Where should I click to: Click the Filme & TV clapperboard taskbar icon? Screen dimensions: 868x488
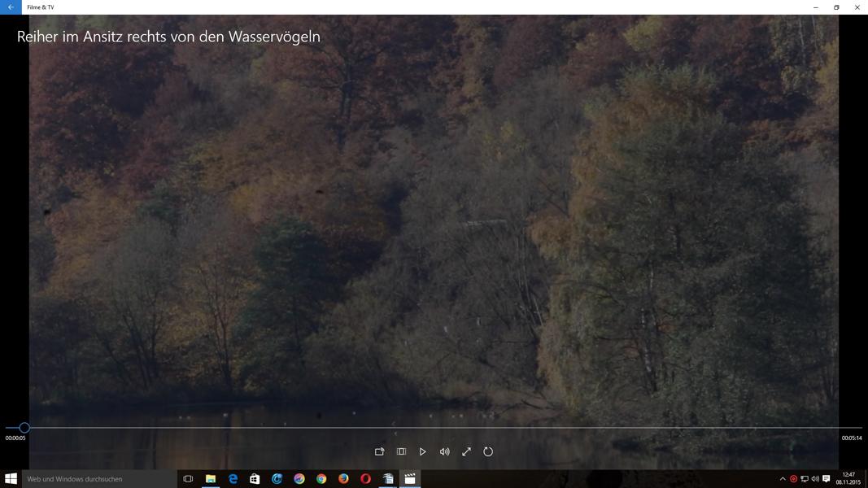(410, 478)
